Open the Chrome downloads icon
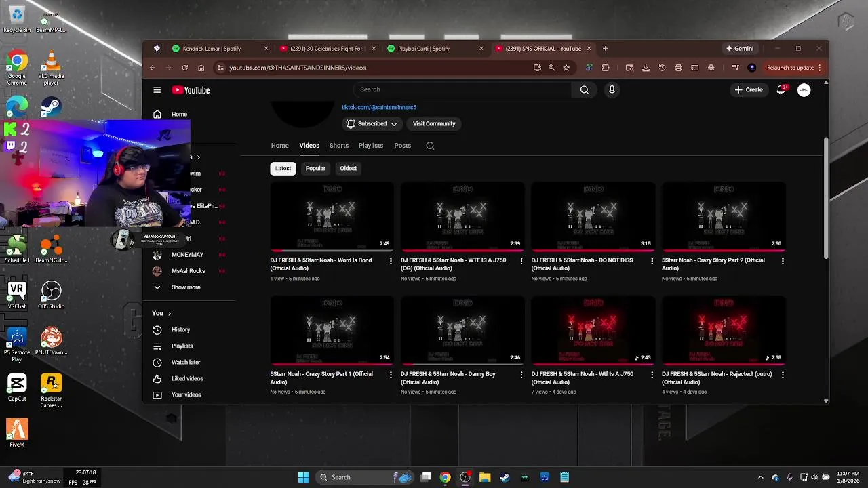 646,68
